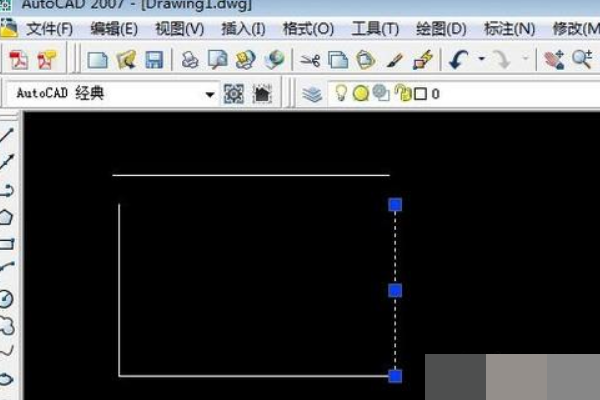The width and height of the screenshot is (600, 400).
Task: Paste from clipboard icon
Action: coord(366,60)
